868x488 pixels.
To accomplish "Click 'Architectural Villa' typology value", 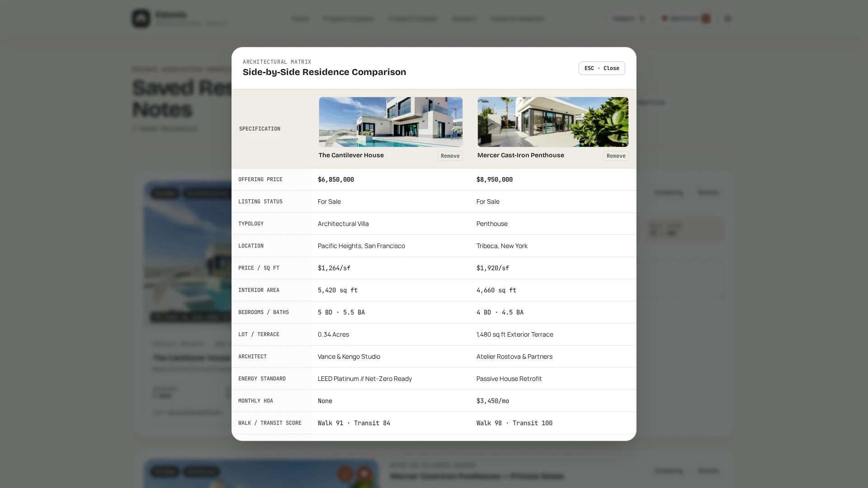I will 343,224.
